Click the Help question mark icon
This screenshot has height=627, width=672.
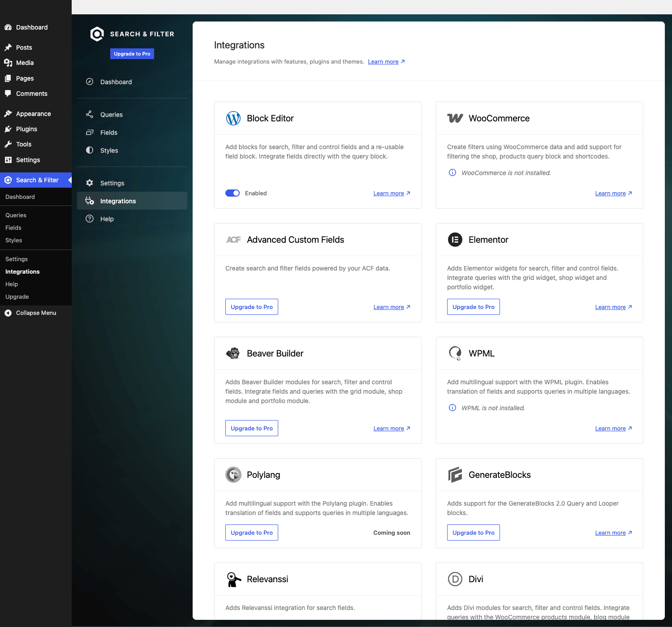pos(90,219)
